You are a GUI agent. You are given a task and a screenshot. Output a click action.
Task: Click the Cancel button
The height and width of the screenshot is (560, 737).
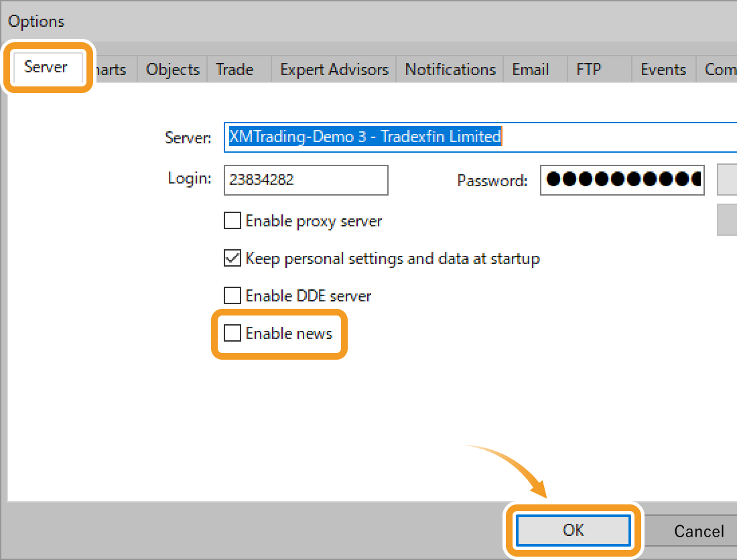698,531
